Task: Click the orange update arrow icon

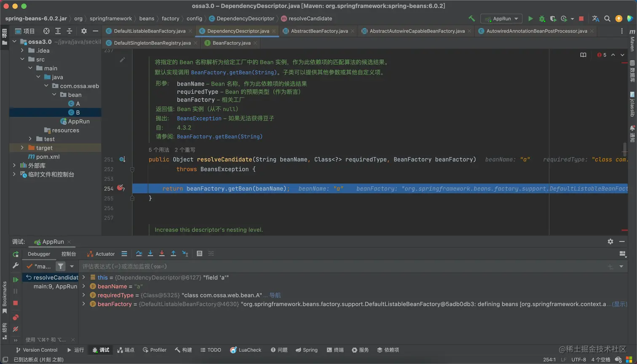Action: pos(618,19)
